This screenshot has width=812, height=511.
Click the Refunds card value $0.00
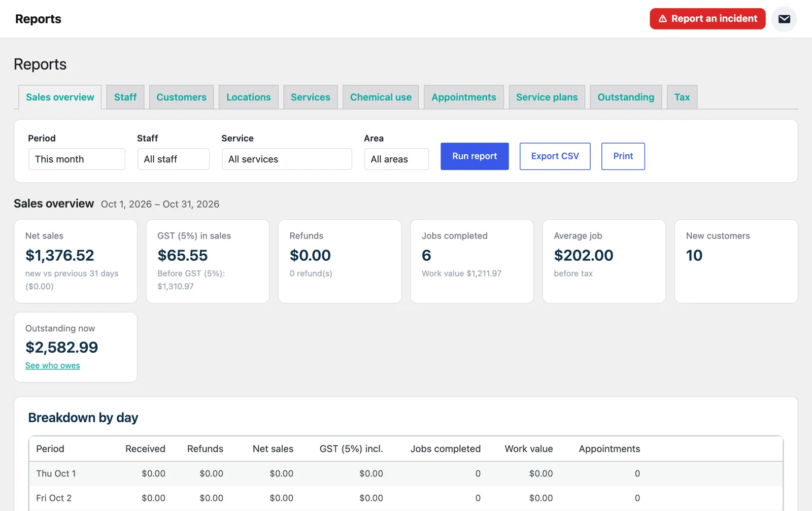[310, 255]
